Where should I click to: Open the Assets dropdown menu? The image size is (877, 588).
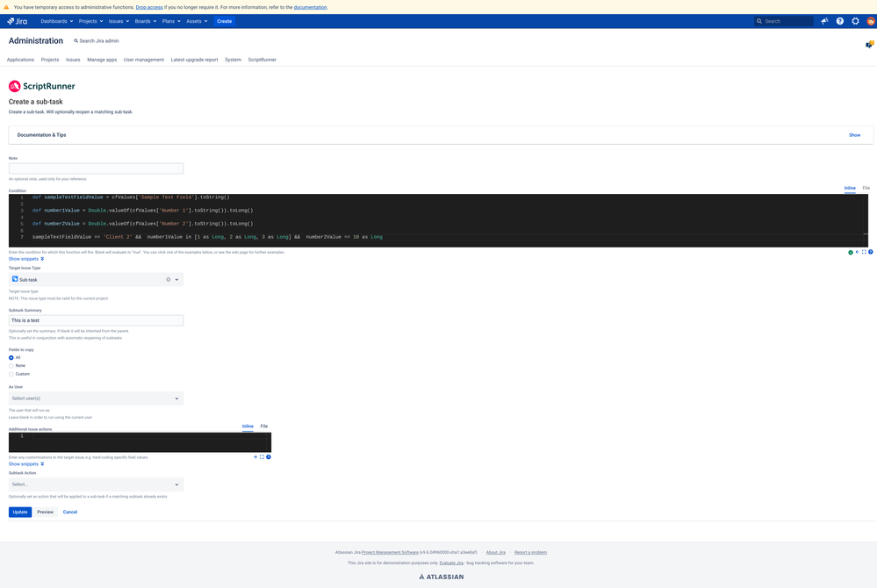click(197, 21)
